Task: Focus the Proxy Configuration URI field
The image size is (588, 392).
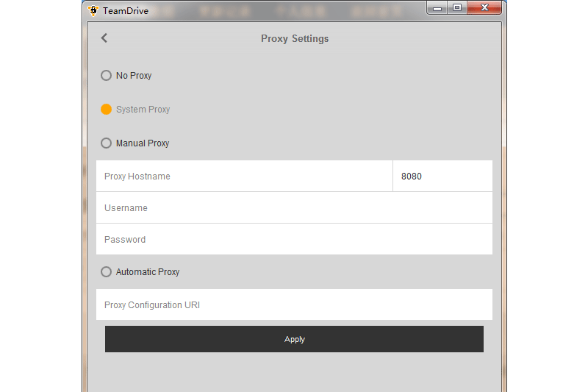Action: (295, 304)
